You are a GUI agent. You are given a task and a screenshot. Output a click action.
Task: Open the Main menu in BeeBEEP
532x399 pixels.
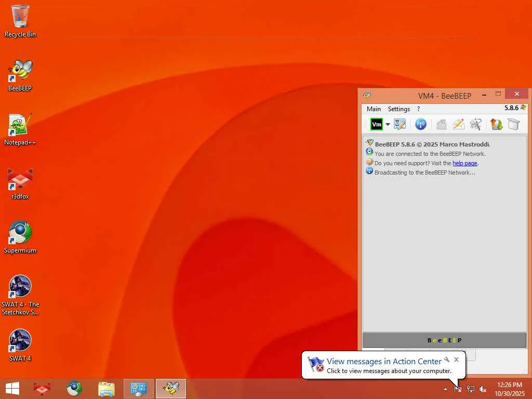click(374, 109)
